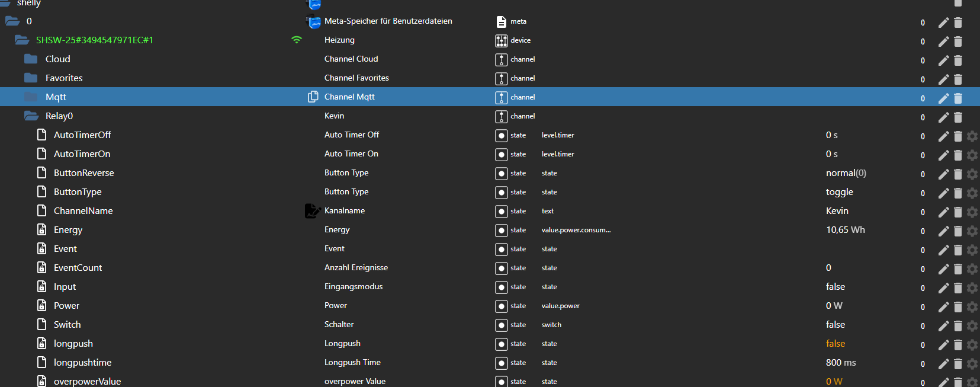Click the 800 ms value of longpushtime

point(840,363)
